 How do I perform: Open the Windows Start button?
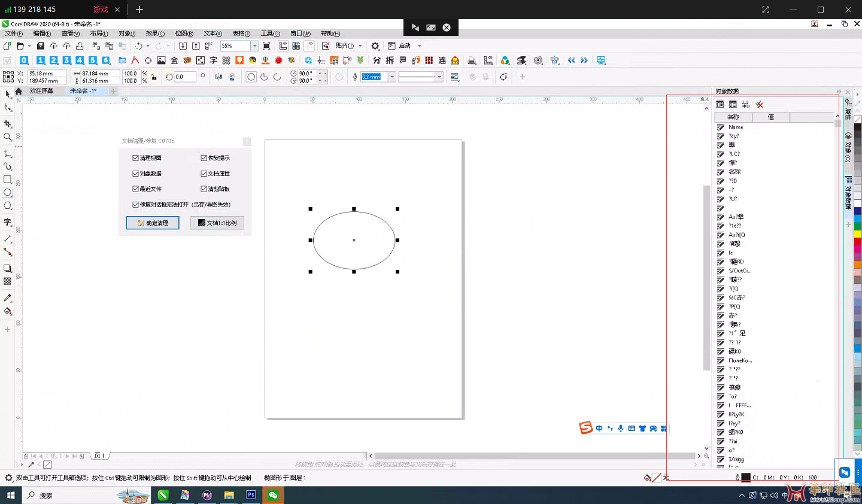[10, 495]
